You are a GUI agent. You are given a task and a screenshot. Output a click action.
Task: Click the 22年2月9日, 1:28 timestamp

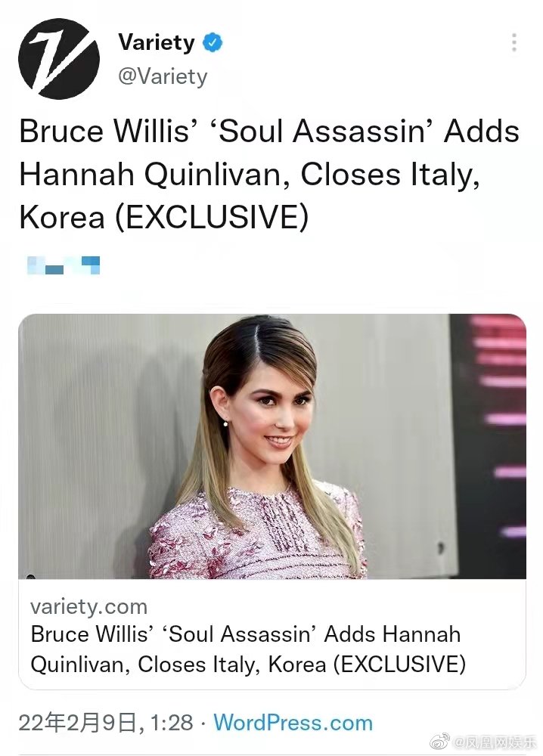pos(106,723)
